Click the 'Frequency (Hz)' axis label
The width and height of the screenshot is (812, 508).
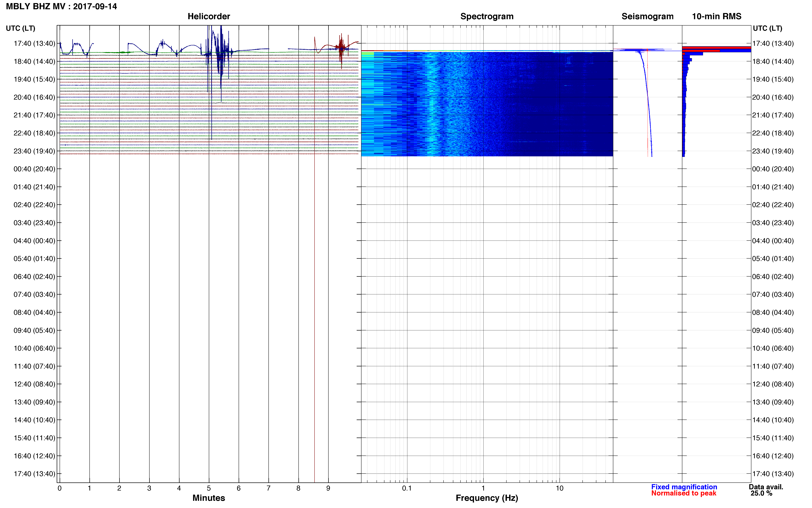coord(487,498)
